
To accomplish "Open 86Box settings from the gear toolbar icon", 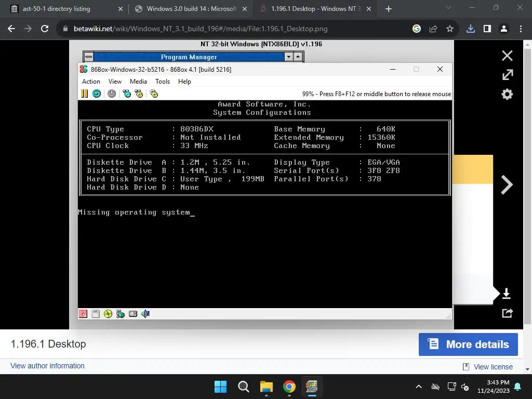I will [x=154, y=94].
